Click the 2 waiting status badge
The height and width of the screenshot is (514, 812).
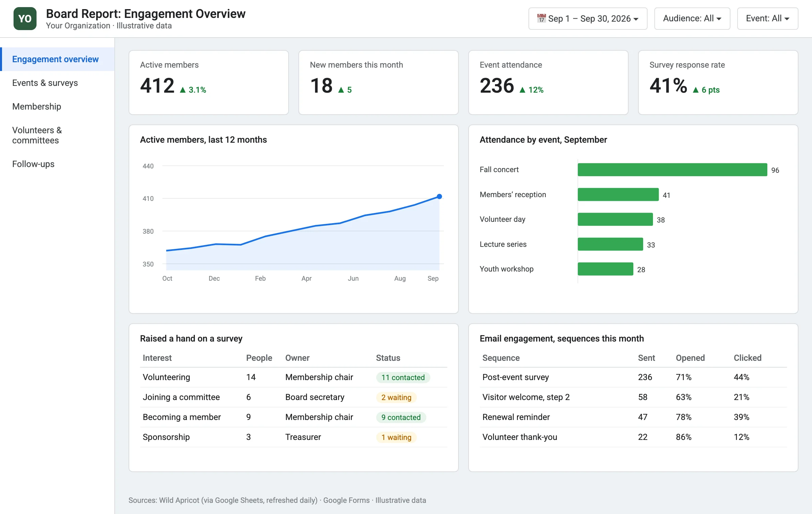click(396, 397)
